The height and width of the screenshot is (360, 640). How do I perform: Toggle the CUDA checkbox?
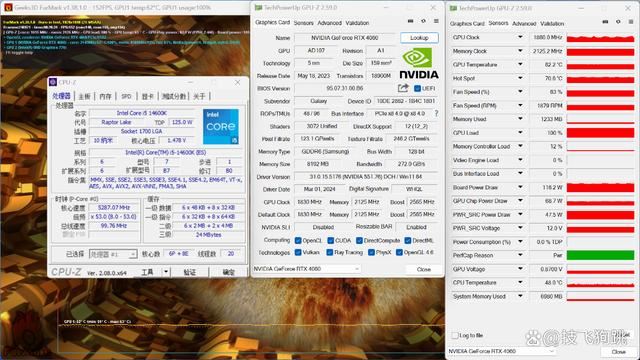331,240
